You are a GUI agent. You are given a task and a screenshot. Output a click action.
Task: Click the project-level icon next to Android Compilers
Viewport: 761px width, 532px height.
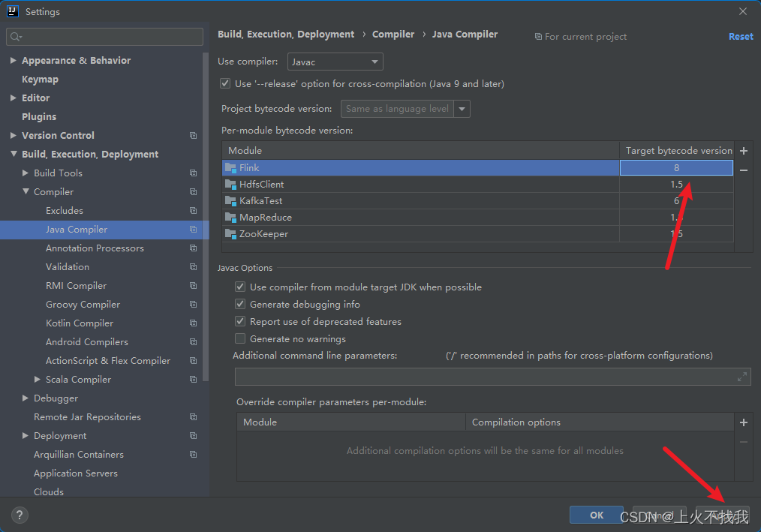[x=193, y=341]
